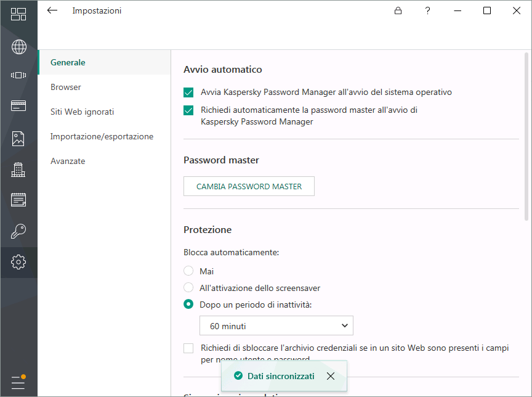The height and width of the screenshot is (397, 532).
Task: Select All'attivazione dello screensaver option
Action: tap(188, 287)
